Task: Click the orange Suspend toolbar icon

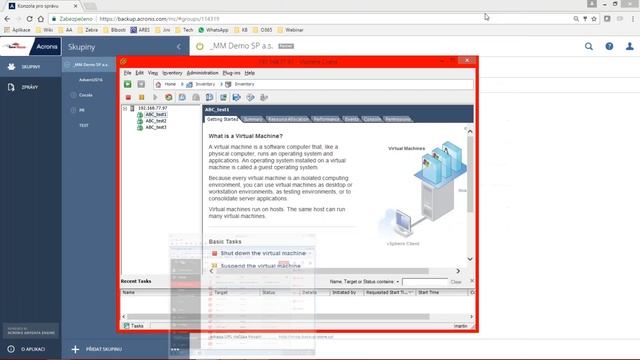Action: pos(142,98)
